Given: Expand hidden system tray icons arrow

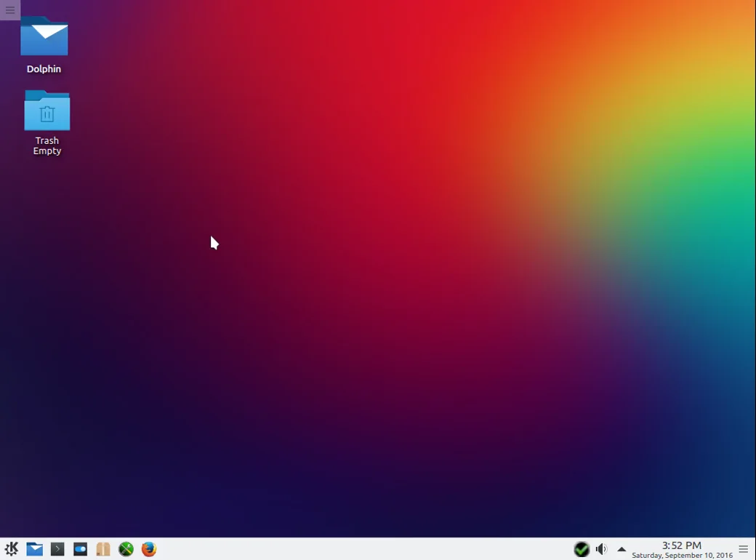Looking at the screenshot, I should coord(622,549).
